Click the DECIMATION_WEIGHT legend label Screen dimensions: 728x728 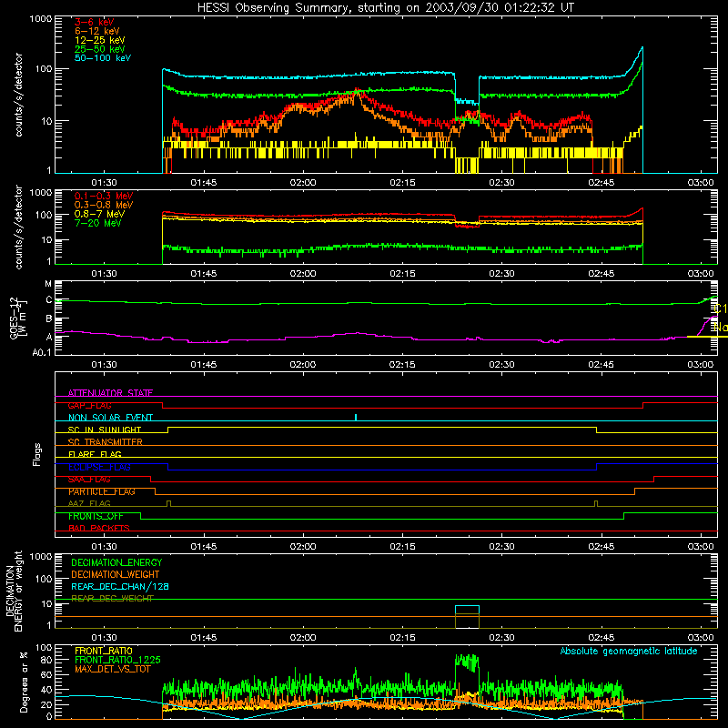pos(116,574)
